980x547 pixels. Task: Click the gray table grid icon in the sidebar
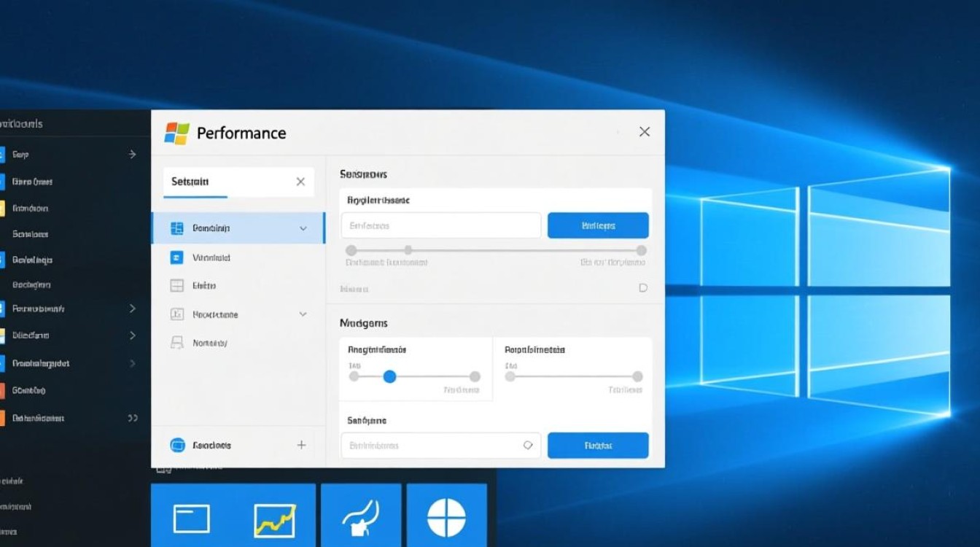click(176, 286)
